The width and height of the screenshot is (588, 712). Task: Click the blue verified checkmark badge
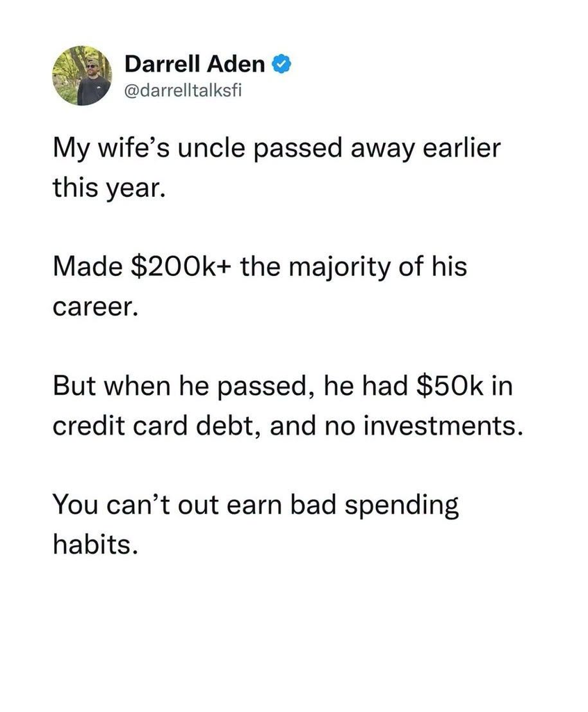click(x=281, y=65)
